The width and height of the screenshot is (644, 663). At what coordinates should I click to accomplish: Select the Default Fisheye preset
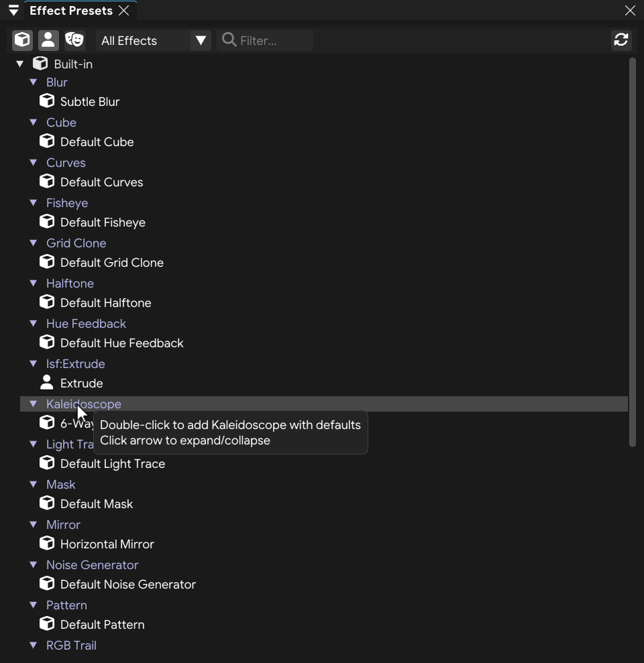(x=103, y=223)
